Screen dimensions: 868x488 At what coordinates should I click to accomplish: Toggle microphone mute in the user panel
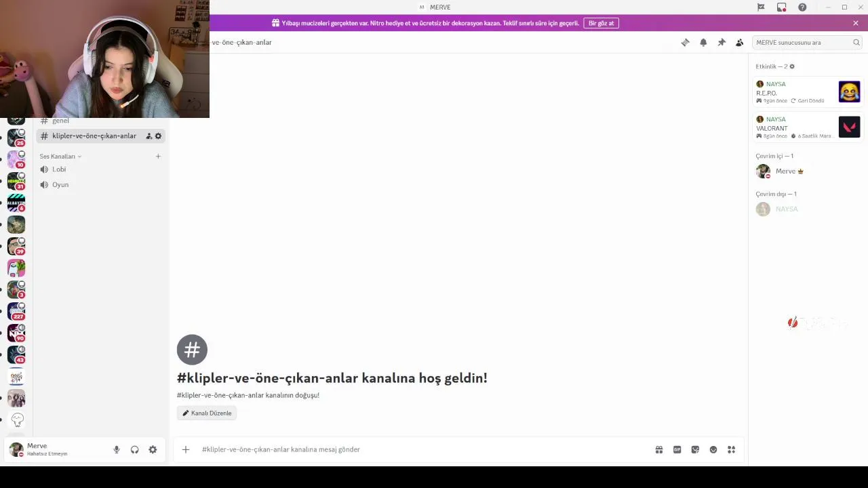point(116,449)
